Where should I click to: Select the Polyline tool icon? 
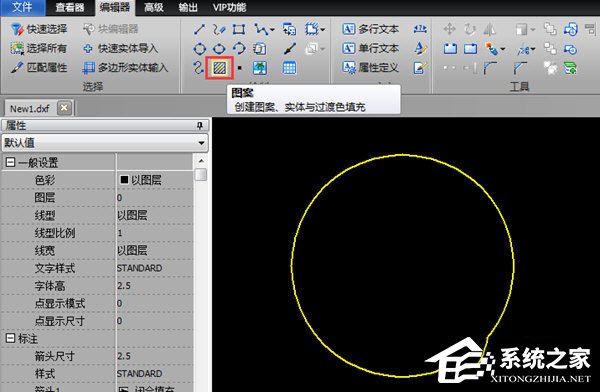tap(261, 29)
